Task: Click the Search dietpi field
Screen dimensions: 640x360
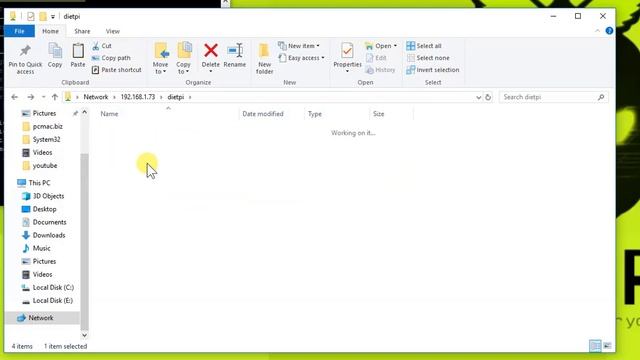Action: (553, 97)
